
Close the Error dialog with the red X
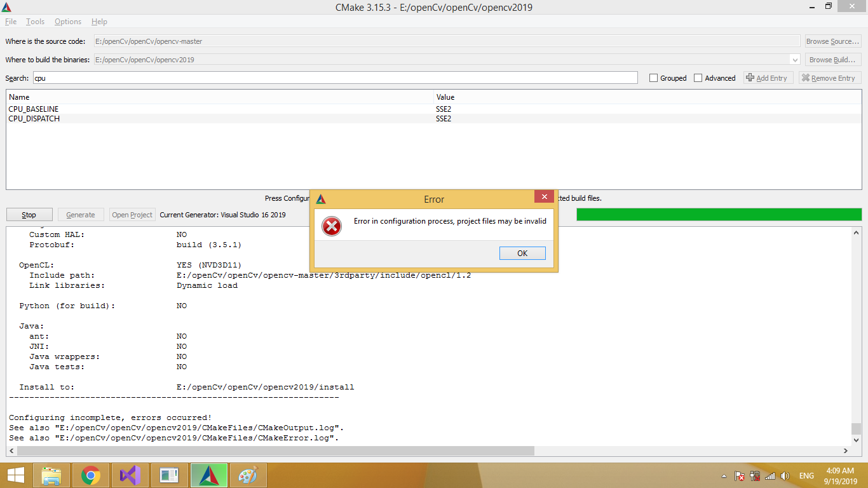point(544,197)
